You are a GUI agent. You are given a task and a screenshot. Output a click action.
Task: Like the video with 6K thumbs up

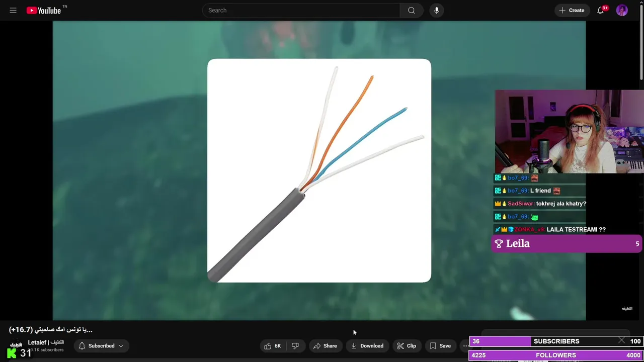(x=273, y=346)
